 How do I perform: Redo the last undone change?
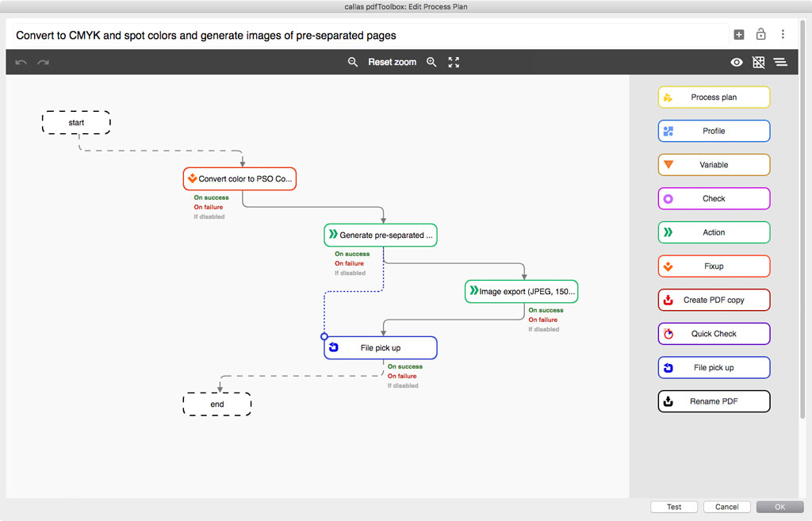[43, 63]
